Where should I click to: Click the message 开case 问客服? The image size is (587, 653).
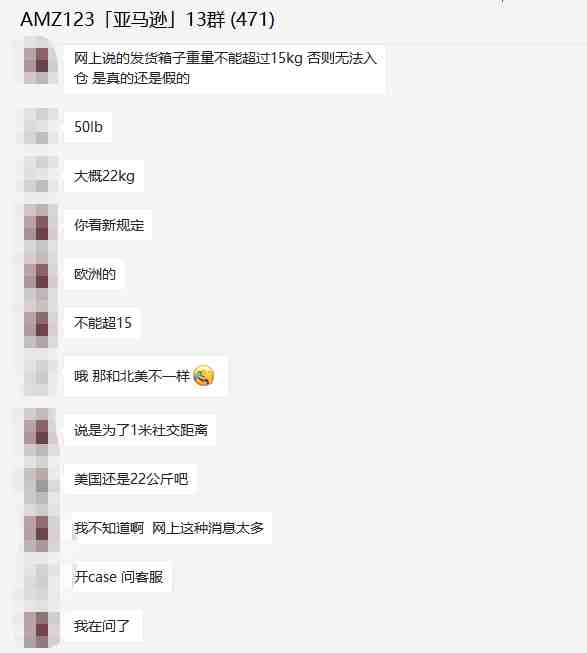click(x=118, y=576)
